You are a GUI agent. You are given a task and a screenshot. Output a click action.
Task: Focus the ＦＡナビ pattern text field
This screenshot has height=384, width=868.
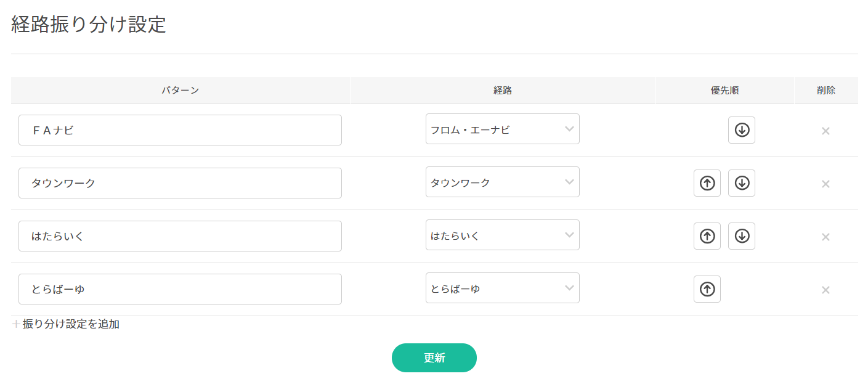point(180,130)
